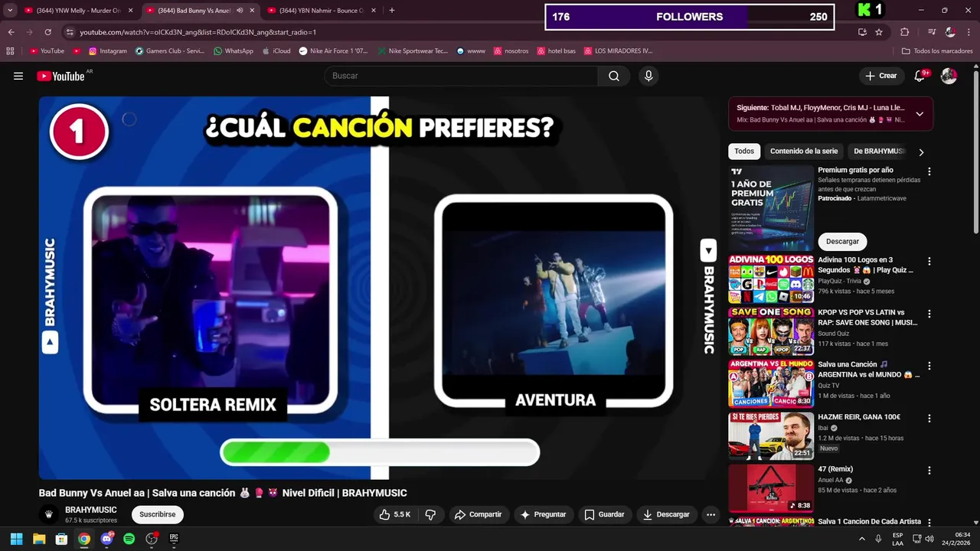The height and width of the screenshot is (551, 980).
Task: Open the YouTube guide hamburger menu
Action: 18,76
